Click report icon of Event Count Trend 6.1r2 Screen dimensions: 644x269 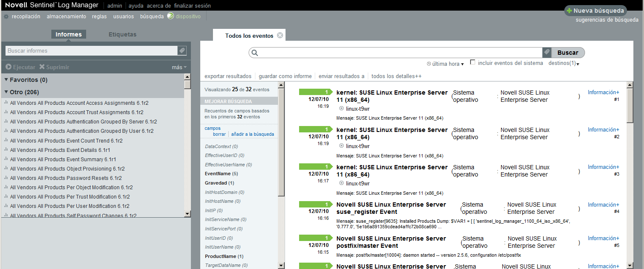point(6,140)
